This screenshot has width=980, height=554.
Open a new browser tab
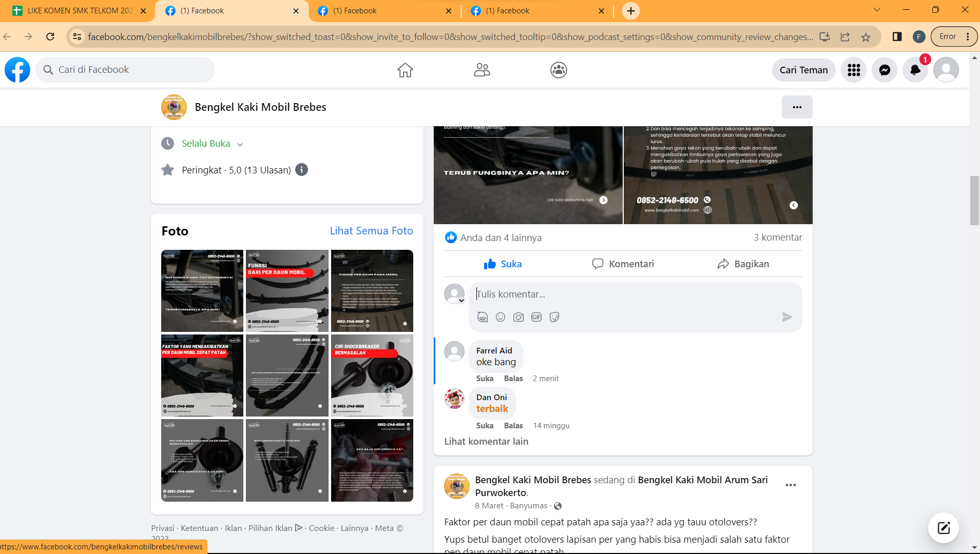click(630, 11)
